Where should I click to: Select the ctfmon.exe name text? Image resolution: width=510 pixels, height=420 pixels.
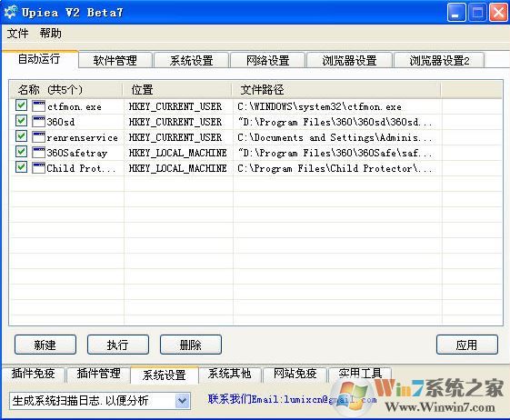(x=75, y=106)
